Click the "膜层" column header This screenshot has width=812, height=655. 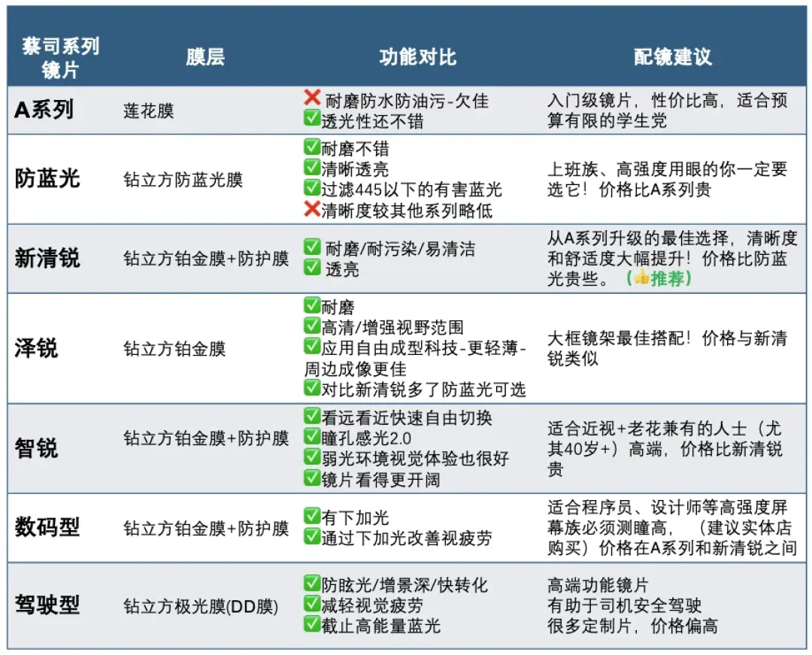(205, 57)
